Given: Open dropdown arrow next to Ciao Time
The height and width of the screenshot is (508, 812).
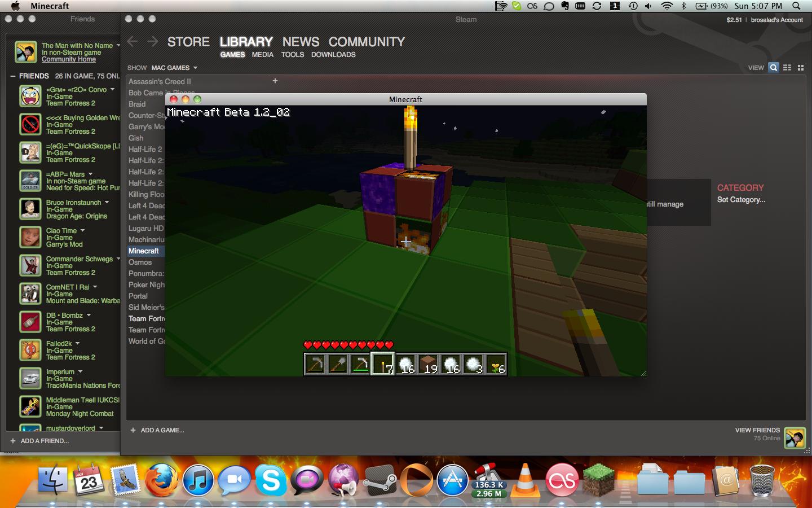Looking at the screenshot, I should (x=82, y=230).
